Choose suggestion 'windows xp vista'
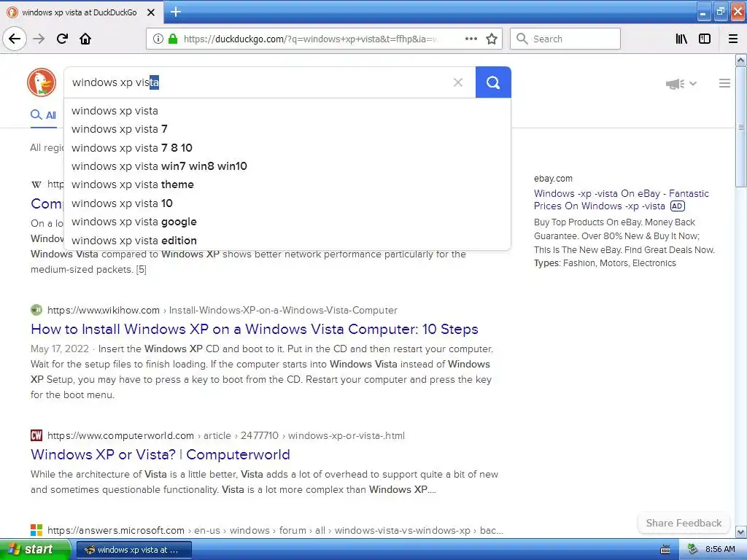The image size is (747, 560). pyautogui.click(x=287, y=111)
